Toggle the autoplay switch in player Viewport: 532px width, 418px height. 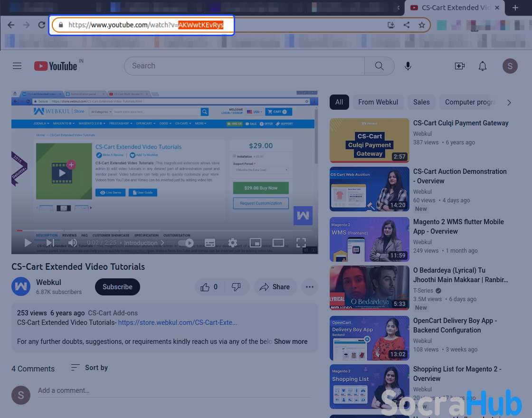pos(186,243)
